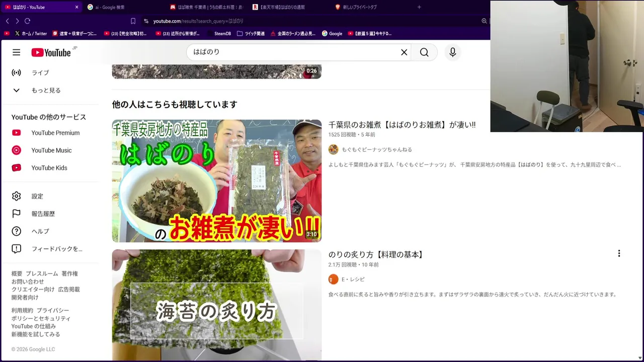644x362 pixels.
Task: Open the (23) 近所から苦情が bookmark
Action: pos(177,34)
